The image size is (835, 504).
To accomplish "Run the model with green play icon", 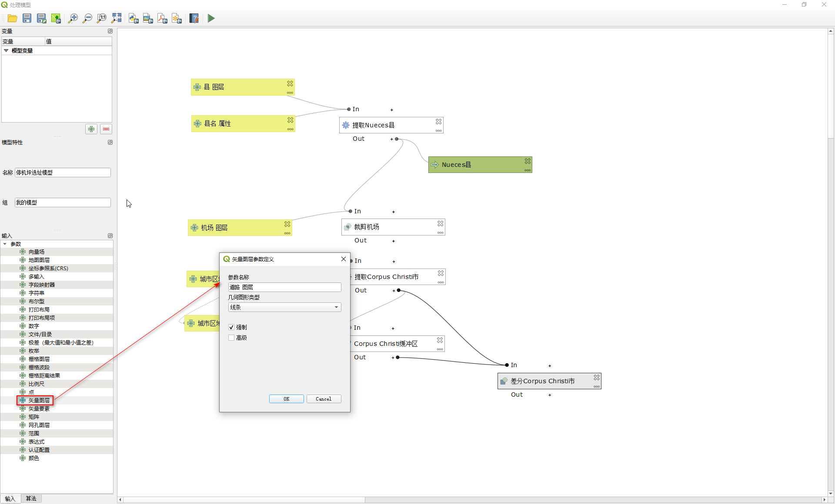I will (x=211, y=18).
